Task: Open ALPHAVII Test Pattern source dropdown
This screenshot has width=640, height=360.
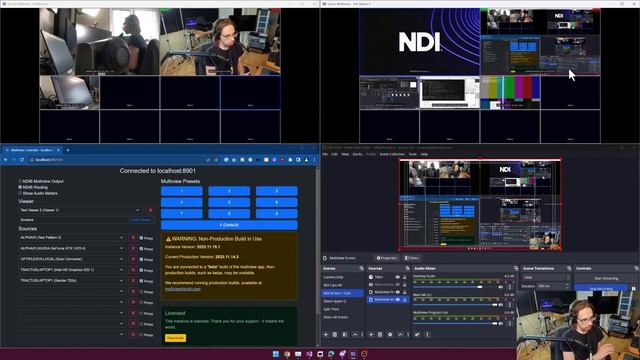Action: coord(71,238)
